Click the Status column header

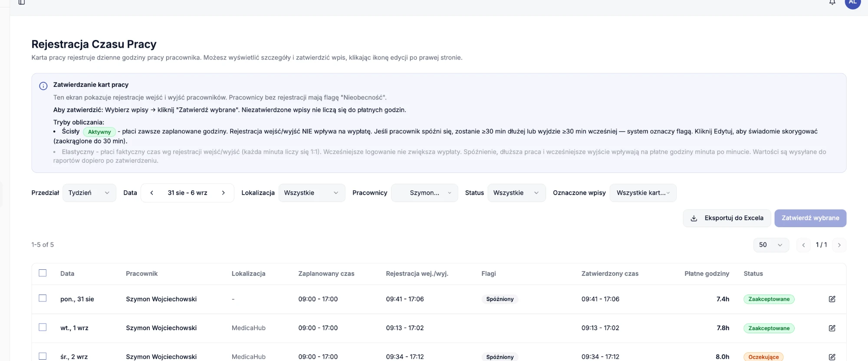(753, 274)
